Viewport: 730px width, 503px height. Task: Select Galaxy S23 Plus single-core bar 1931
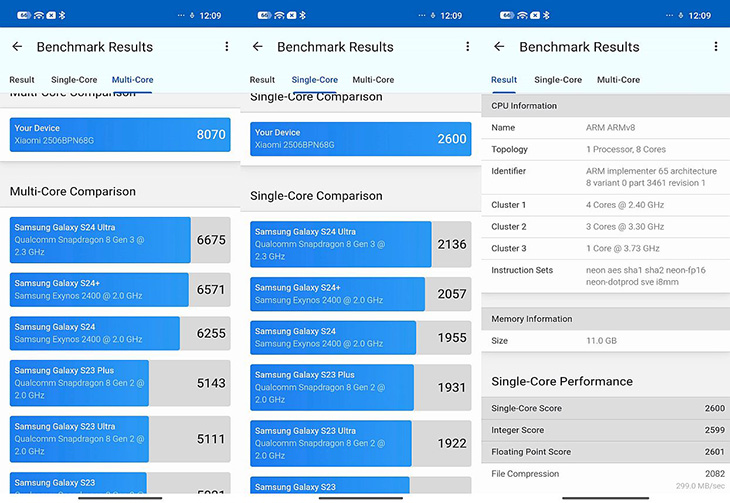(360, 387)
